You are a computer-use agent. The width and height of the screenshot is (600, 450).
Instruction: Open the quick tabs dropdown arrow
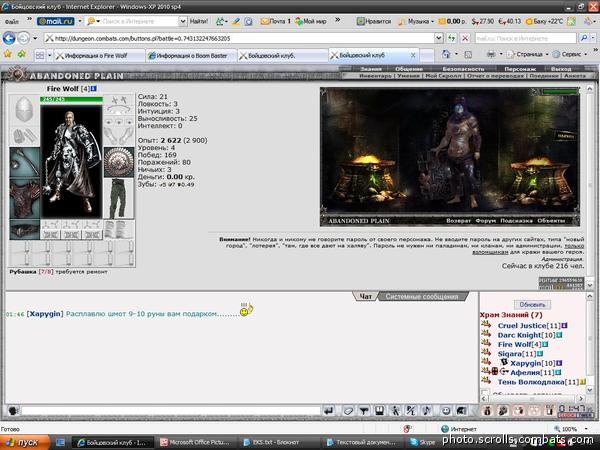click(x=49, y=55)
